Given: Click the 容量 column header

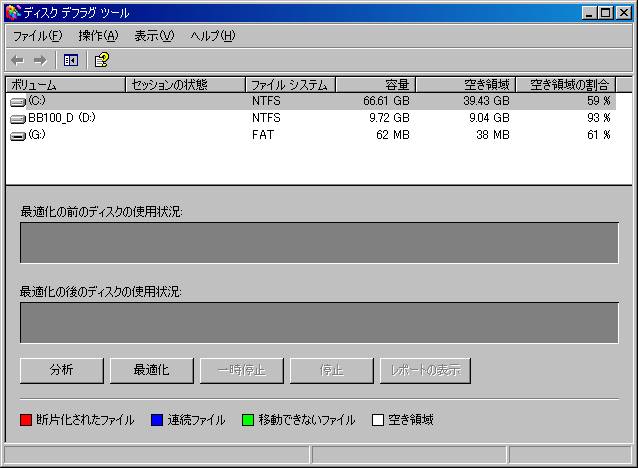Looking at the screenshot, I should 375,85.
